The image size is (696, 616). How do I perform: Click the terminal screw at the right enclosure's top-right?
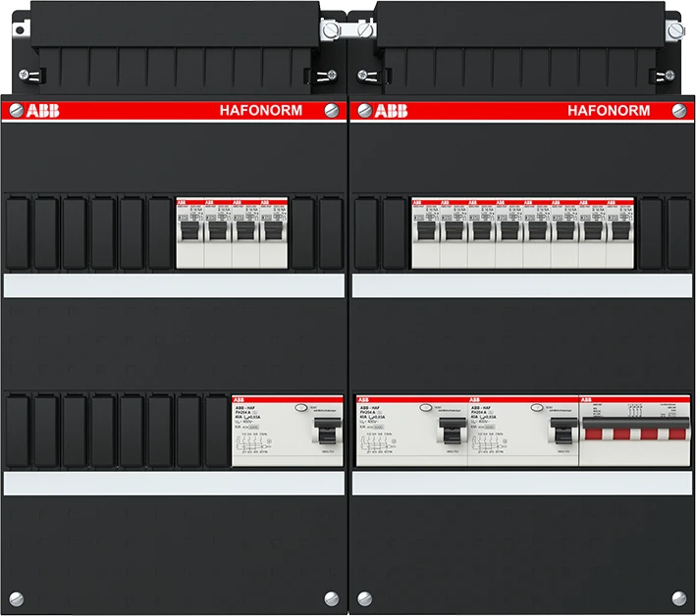(673, 31)
